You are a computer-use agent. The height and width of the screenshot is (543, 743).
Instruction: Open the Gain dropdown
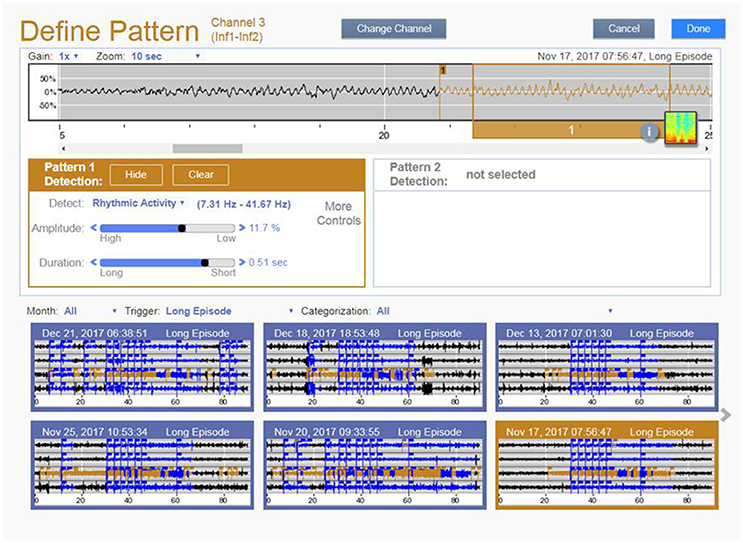click(x=68, y=56)
